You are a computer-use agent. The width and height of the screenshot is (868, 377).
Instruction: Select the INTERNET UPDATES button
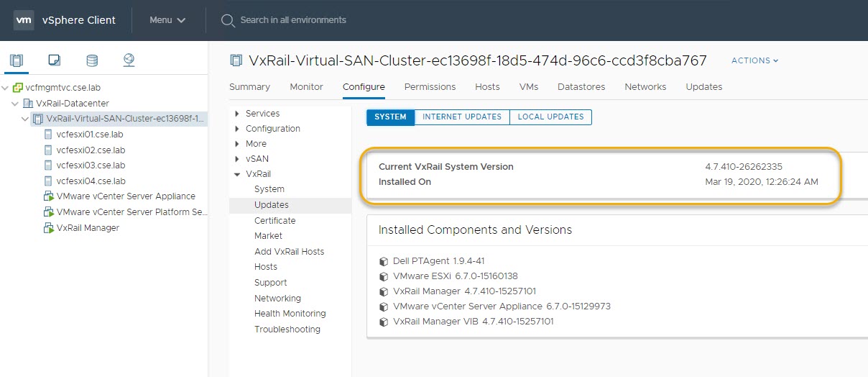point(461,117)
